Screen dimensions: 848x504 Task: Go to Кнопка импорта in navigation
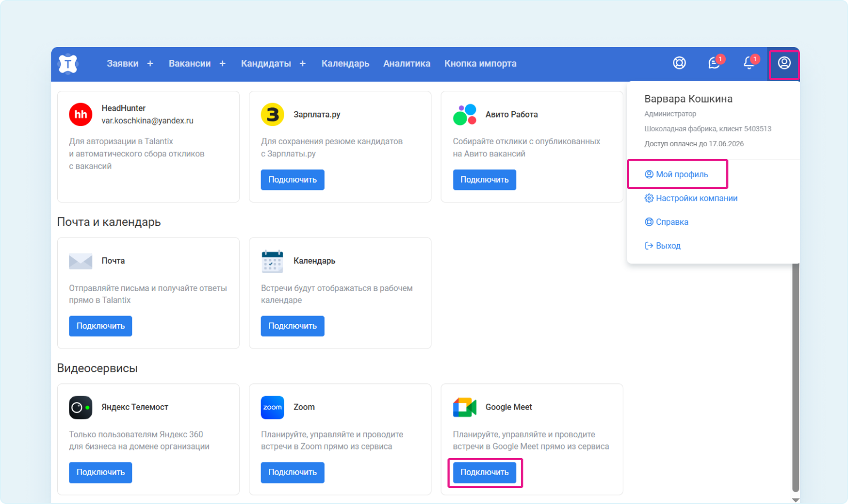pos(480,64)
